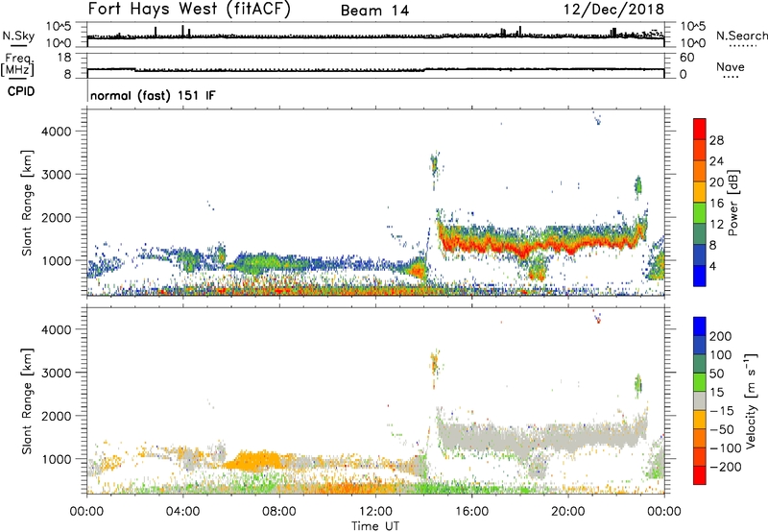Click the positive '15' Velocity colorbar value

717,392
